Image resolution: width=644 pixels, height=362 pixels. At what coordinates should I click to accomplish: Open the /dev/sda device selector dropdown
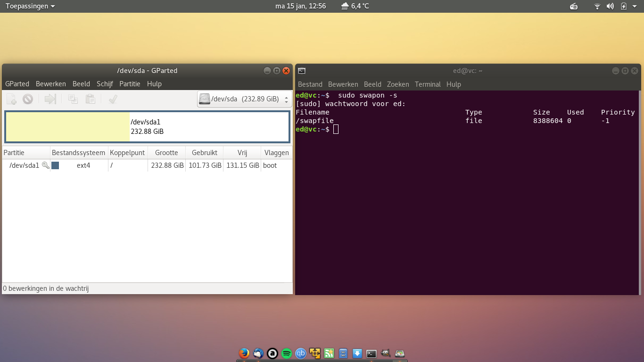coord(244,99)
